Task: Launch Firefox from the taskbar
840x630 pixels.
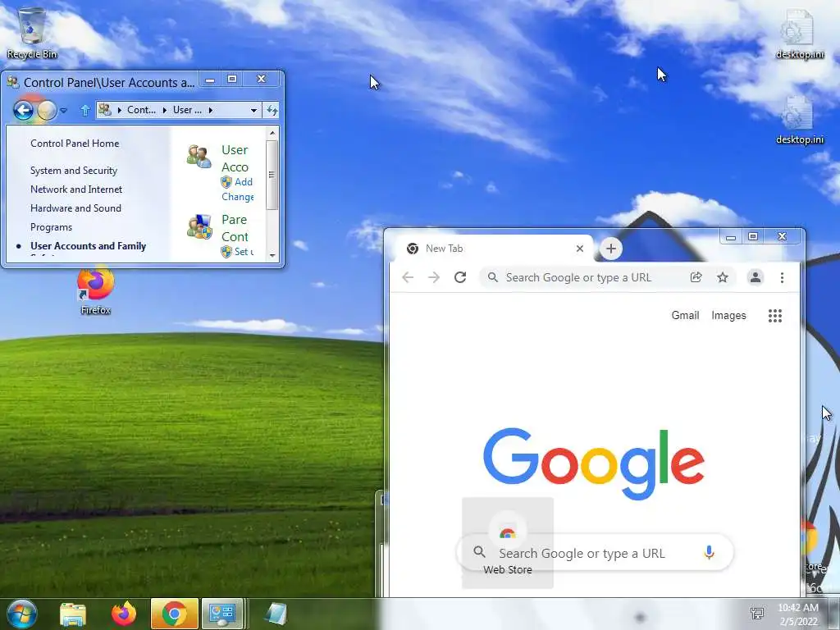Action: [124, 614]
